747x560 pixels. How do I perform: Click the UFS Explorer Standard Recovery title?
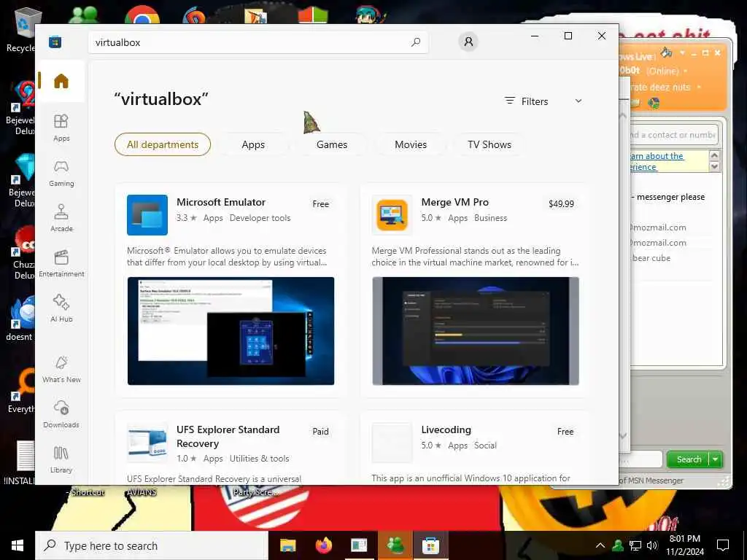point(228,436)
